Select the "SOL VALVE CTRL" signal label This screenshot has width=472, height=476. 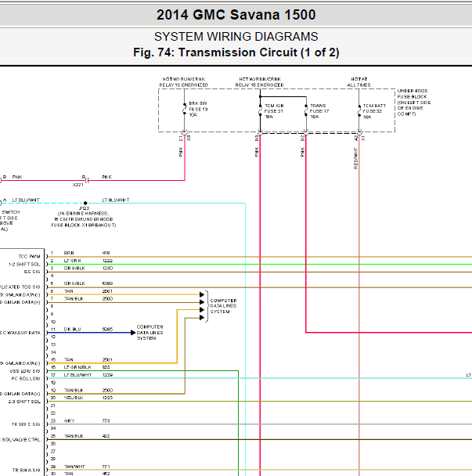pyautogui.click(x=21, y=439)
